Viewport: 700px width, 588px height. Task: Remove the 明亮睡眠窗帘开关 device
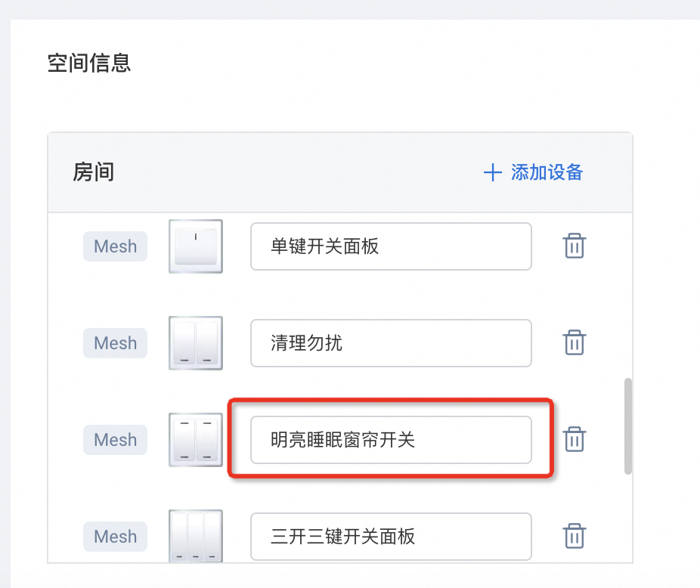click(575, 439)
